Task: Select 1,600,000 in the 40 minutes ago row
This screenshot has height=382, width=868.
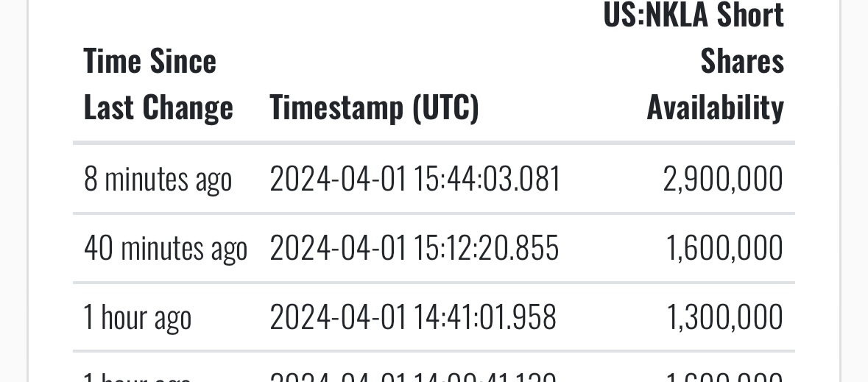Action: (724, 248)
